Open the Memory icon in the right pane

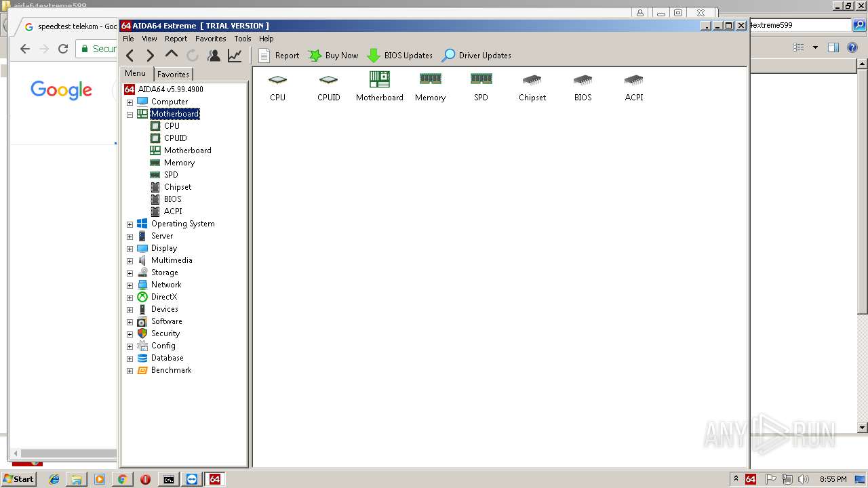[431, 87]
